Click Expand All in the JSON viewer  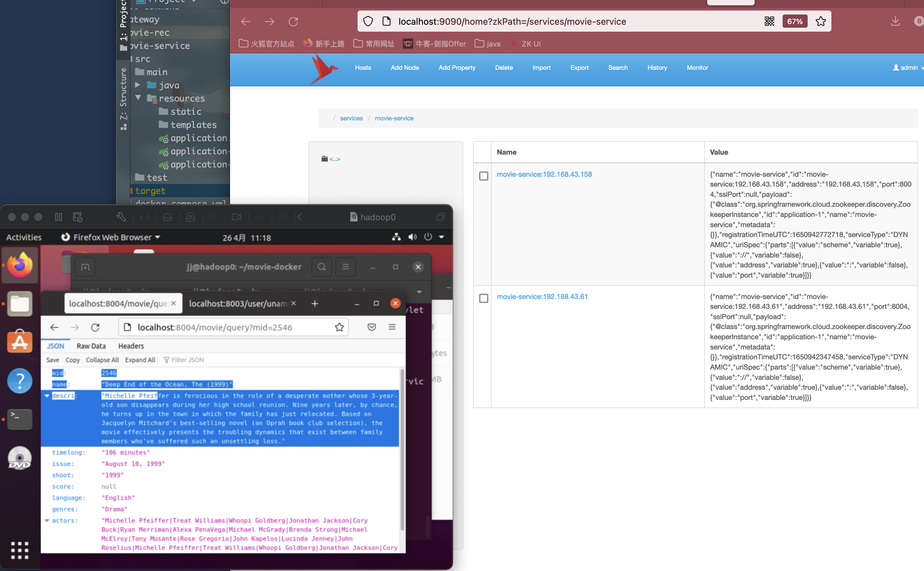click(140, 360)
